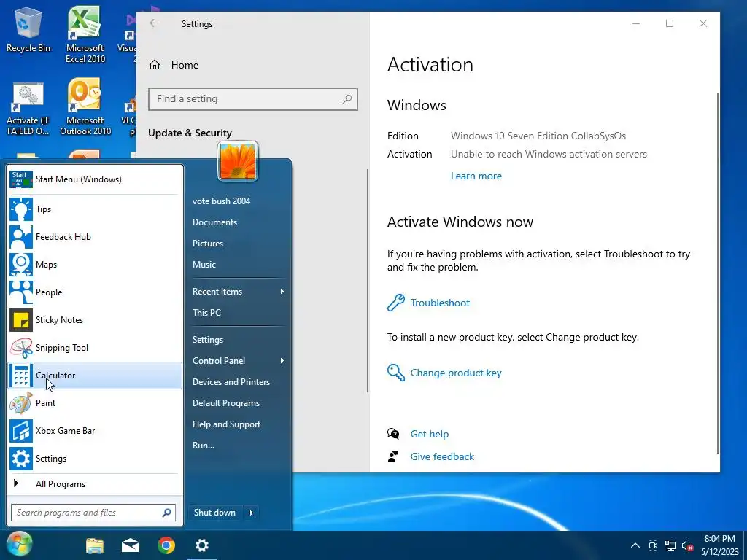
Task: Open the People app icon
Action: click(x=21, y=292)
